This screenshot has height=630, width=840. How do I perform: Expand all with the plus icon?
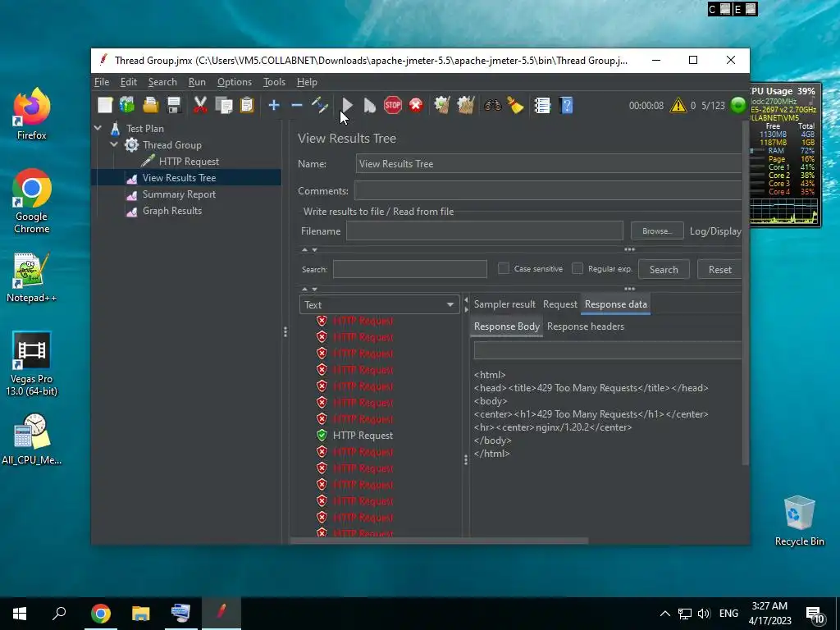[x=274, y=105]
